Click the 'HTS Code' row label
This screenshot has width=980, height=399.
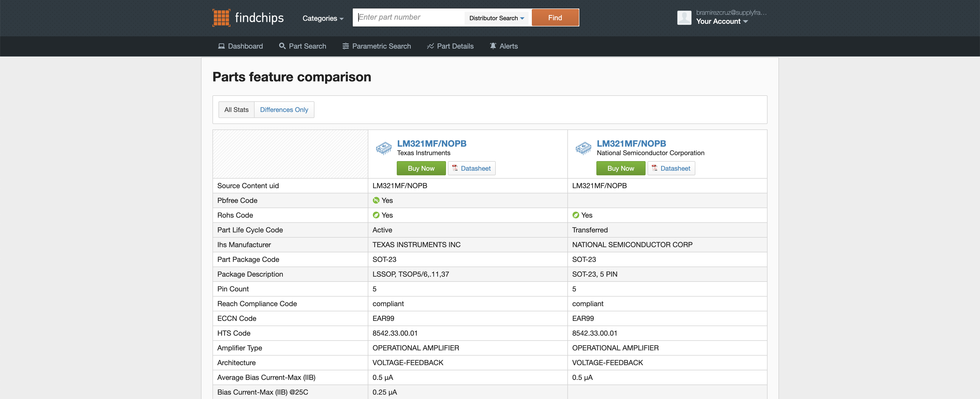[x=234, y=333]
